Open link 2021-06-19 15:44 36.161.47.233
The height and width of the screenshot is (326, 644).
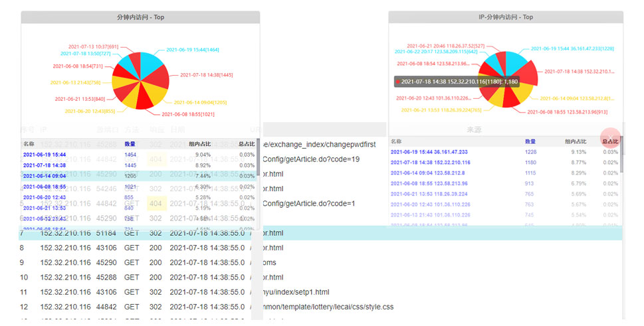429,152
